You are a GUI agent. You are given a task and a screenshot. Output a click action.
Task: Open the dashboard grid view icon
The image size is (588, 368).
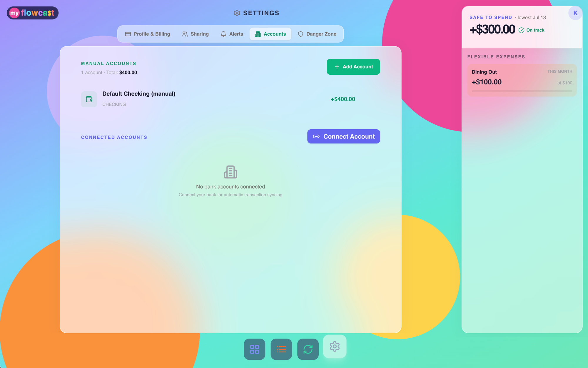(x=254, y=349)
